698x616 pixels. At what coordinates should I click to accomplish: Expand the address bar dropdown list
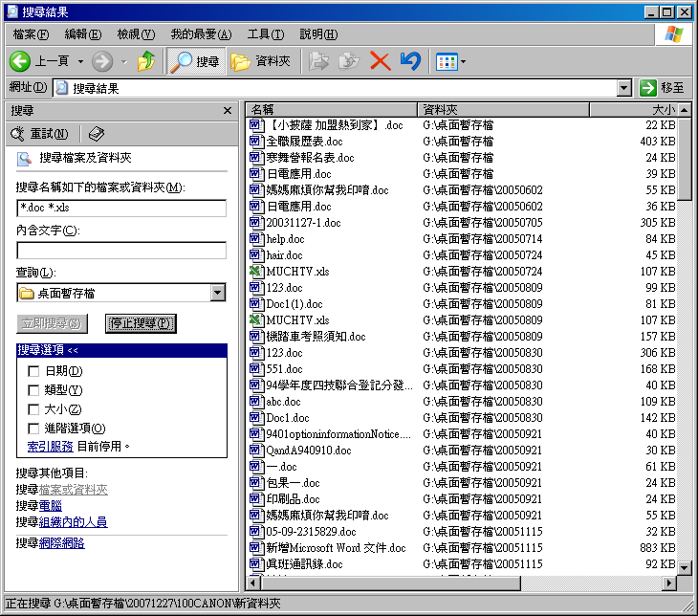(x=623, y=88)
